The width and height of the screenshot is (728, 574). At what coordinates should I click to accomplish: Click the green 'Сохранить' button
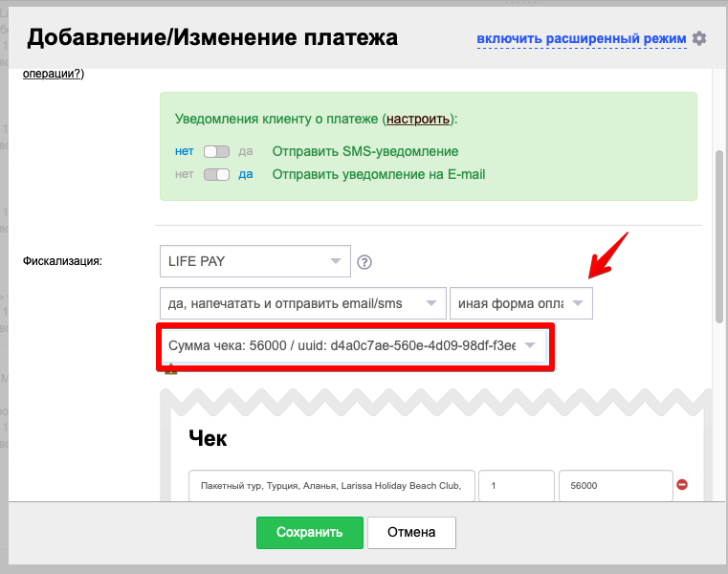(310, 532)
